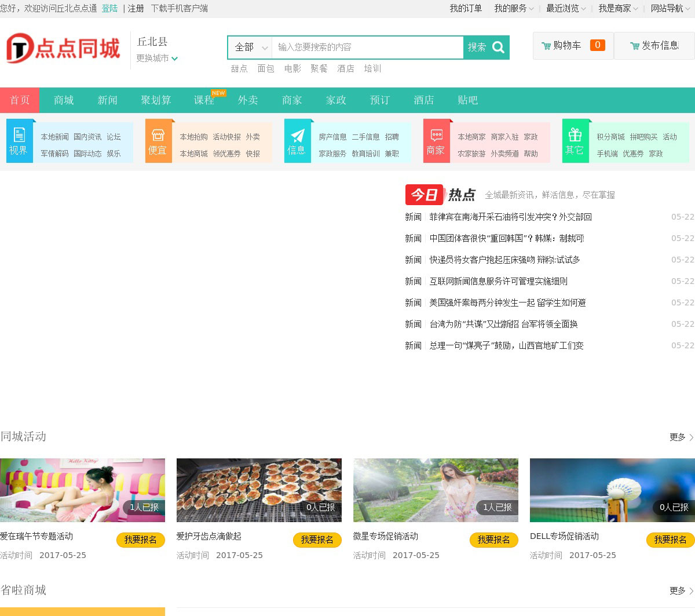Viewport: 695px width, 616px height.
Task: Open the 商家 chat bubble icon
Action: pos(436,136)
